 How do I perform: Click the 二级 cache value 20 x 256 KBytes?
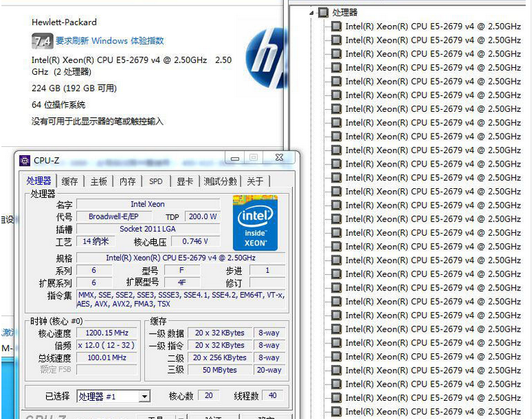coord(220,357)
